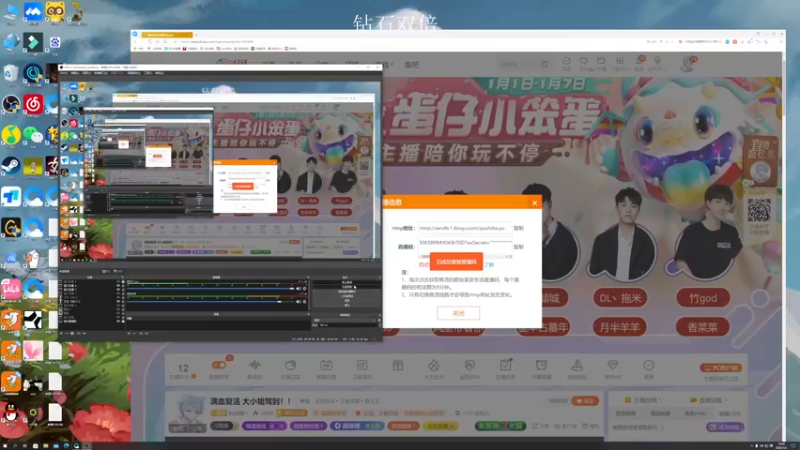
Task: Click the shield PK icon in streamer toolbar
Action: [x=469, y=365]
